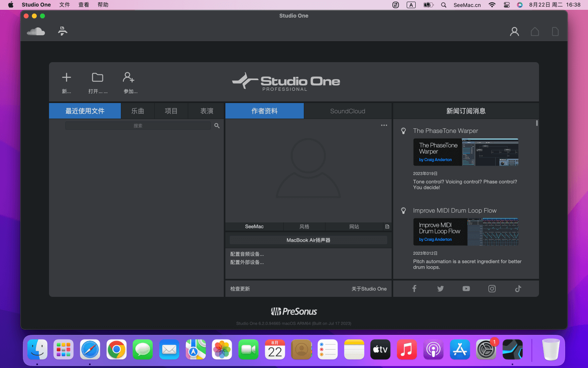This screenshot has width=588, height=368.
Task: Open The PhaseTone Warper article thumbnail
Action: [x=465, y=152]
